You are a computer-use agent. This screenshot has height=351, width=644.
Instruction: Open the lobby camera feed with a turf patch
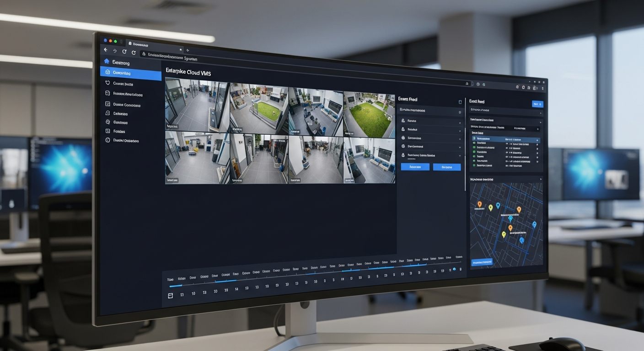259,109
